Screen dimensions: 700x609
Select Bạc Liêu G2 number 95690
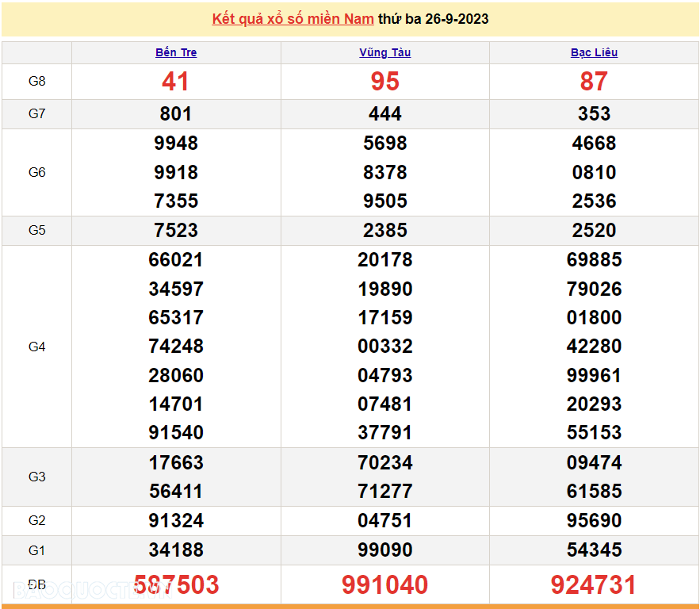tap(594, 521)
